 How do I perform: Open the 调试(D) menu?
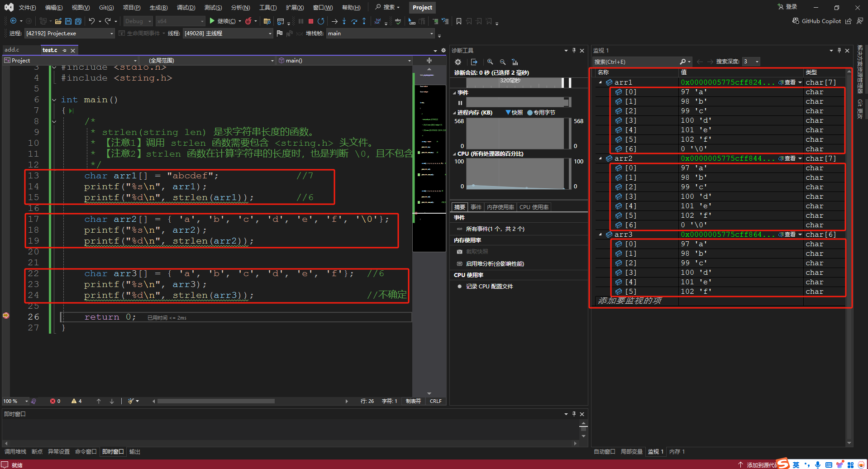pos(186,8)
